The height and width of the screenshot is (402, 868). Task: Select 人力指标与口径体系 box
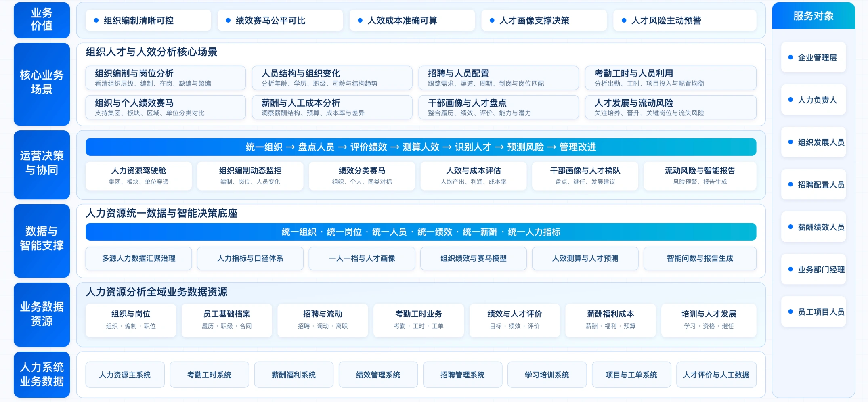(x=250, y=258)
